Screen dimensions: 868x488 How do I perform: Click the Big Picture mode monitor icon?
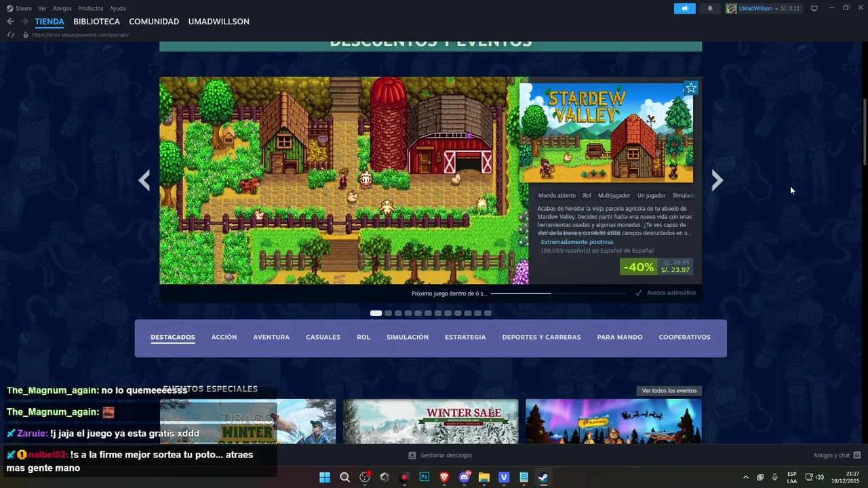click(814, 8)
